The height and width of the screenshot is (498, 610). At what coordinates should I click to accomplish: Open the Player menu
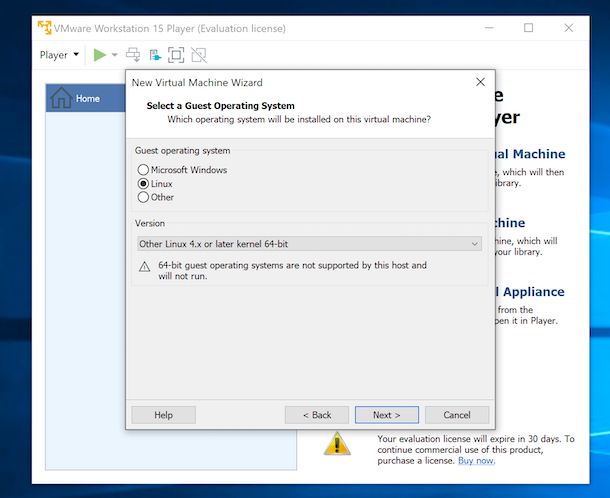pyautogui.click(x=59, y=55)
